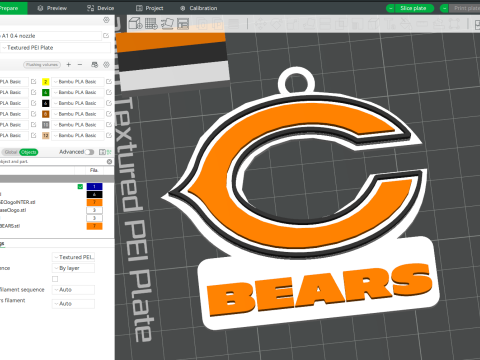This screenshot has height=360, width=480.
Task: Edit the A1 0.4 nozzle printer preset
Action: pos(106,36)
